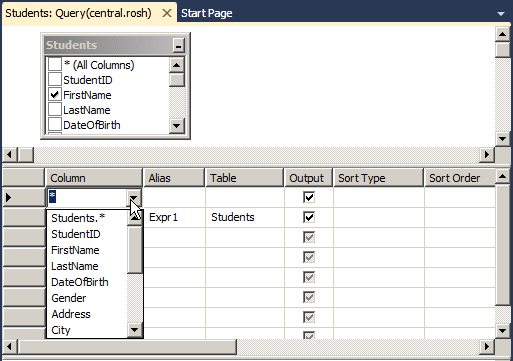Toggle Output checkbox in first grid row
The width and height of the screenshot is (513, 361).
point(309,197)
